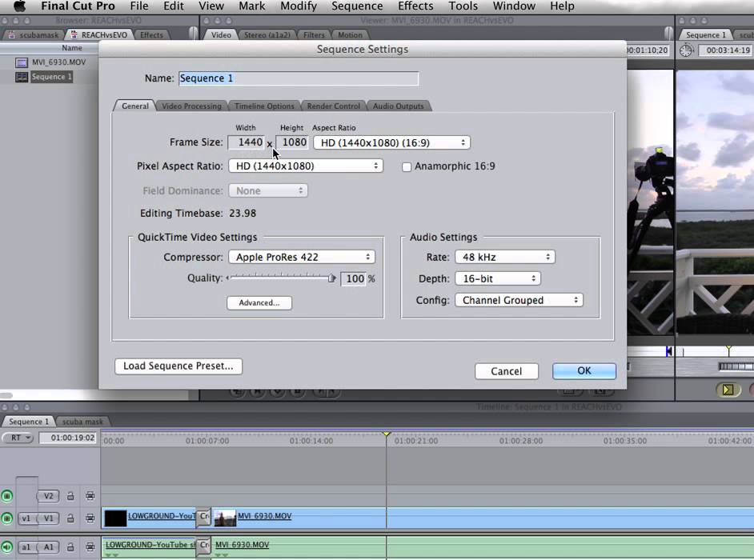
Task: Click the cross dissolve transition on V1
Action: [x=204, y=518]
